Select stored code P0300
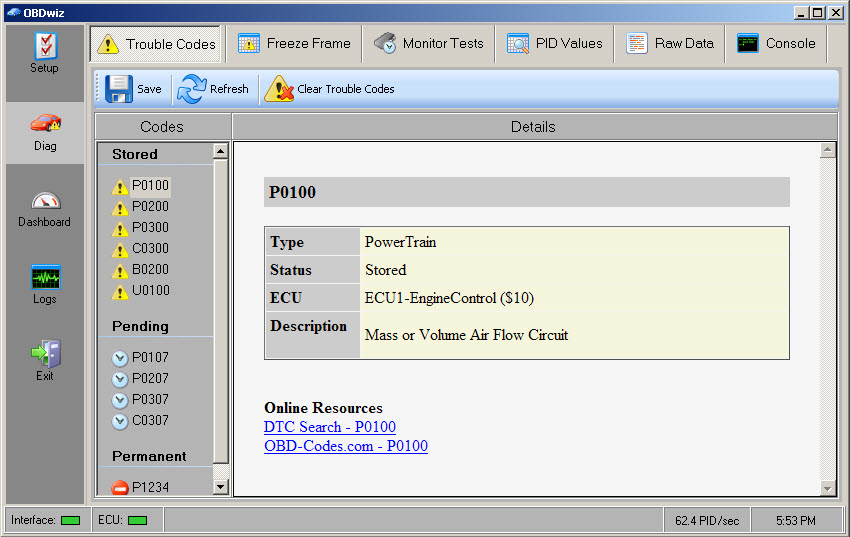This screenshot has height=537, width=850. tap(150, 227)
